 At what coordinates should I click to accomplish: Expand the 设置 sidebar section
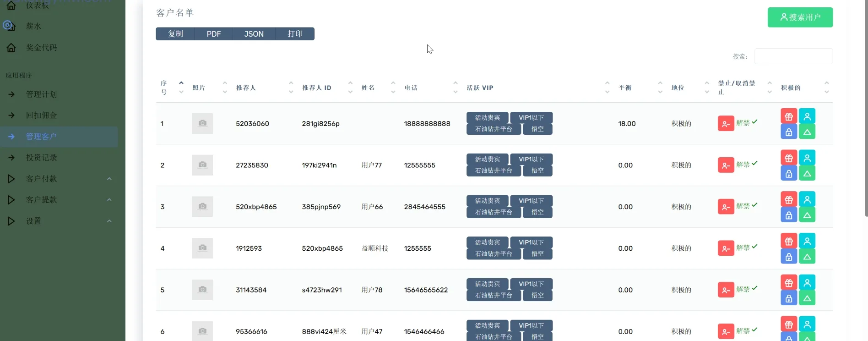(x=33, y=221)
